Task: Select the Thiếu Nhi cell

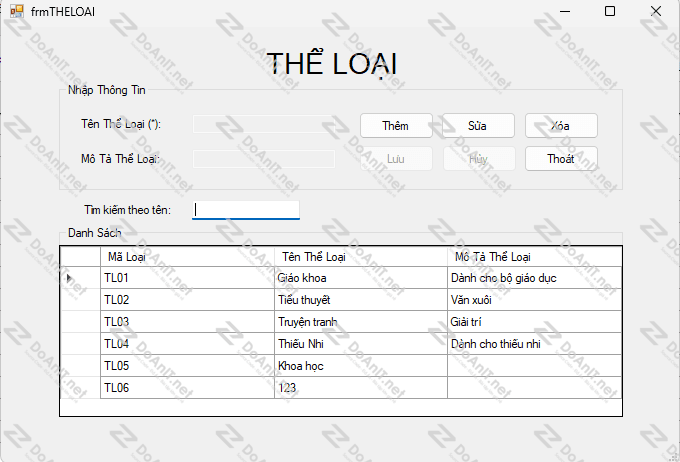Action: [x=361, y=344]
